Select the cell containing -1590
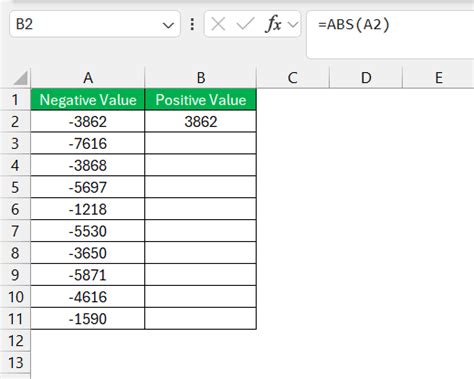Viewport: 474px width, 379px height. (x=88, y=319)
